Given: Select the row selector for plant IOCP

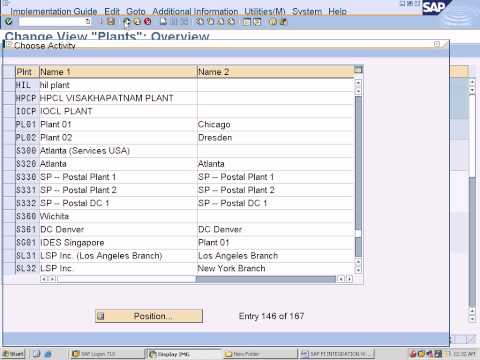Looking at the screenshot, I should [x=9, y=111].
